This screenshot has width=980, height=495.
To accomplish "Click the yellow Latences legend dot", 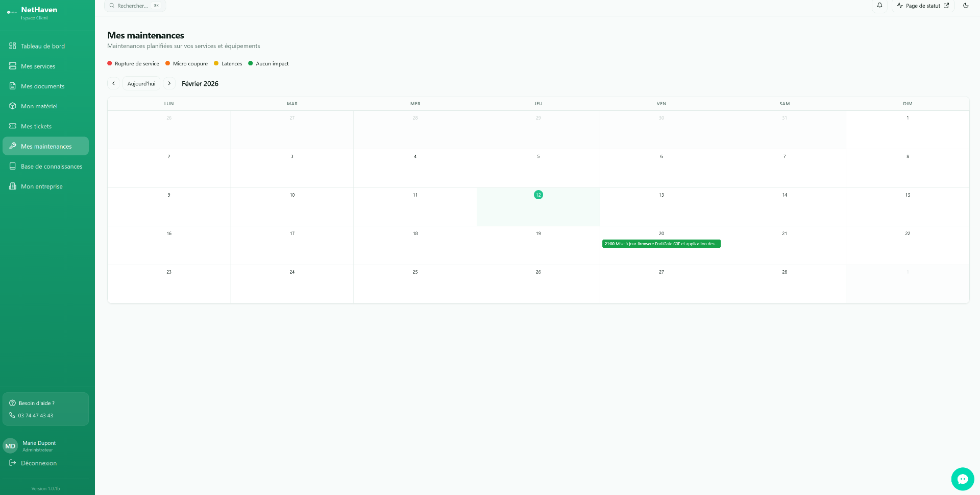I will pyautogui.click(x=216, y=63).
